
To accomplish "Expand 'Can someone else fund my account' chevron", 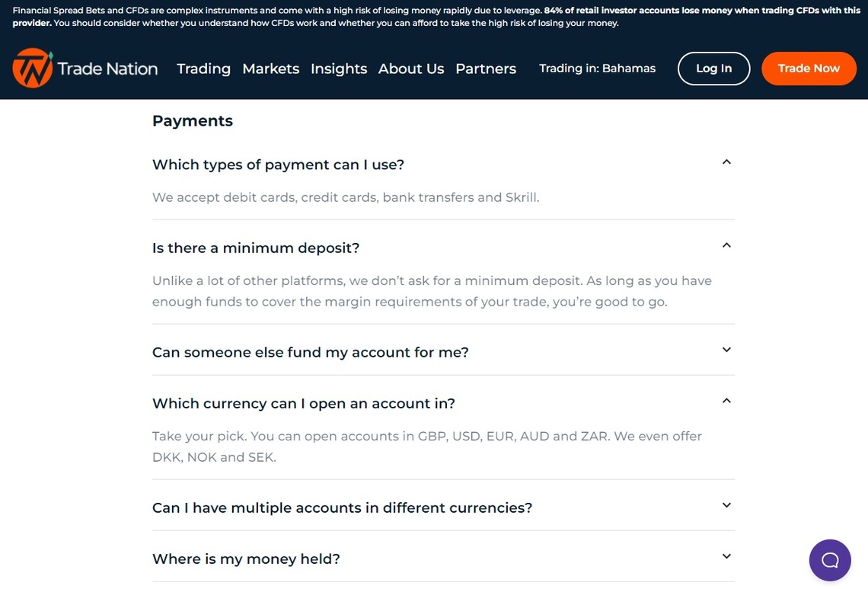I will pyautogui.click(x=726, y=350).
